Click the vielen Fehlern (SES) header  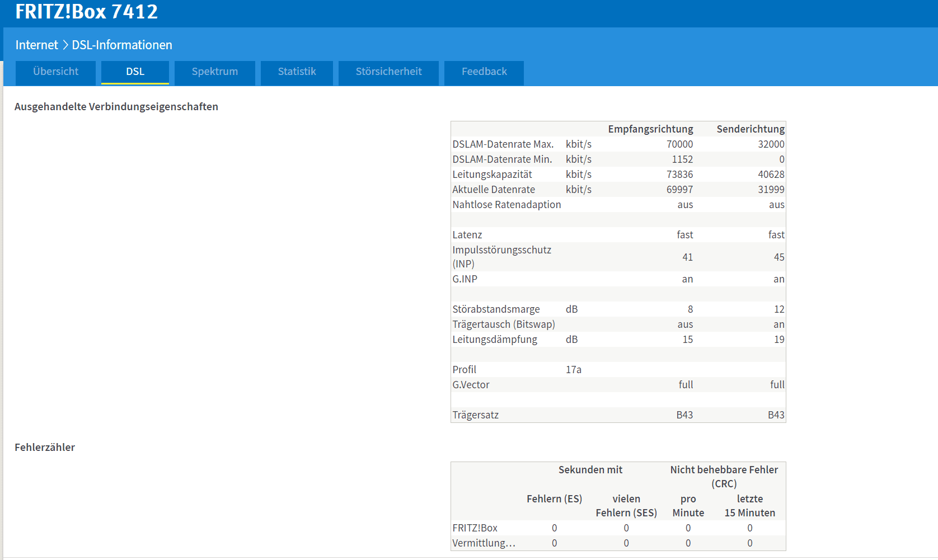(626, 506)
